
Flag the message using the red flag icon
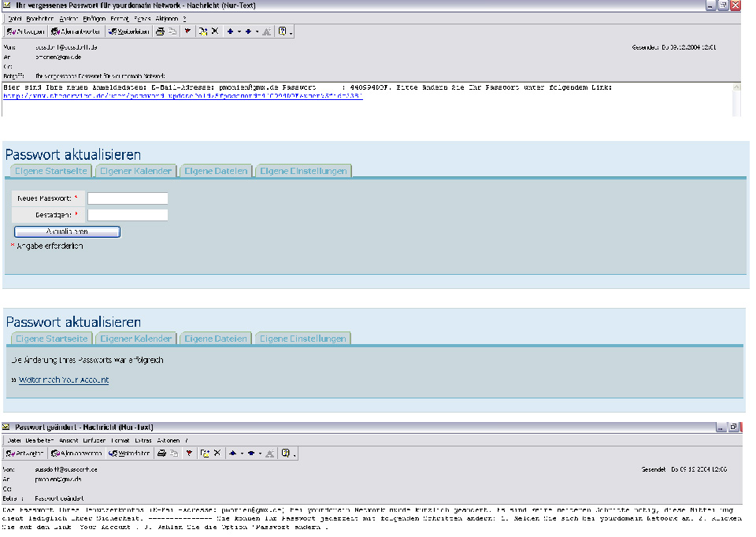coord(189,31)
